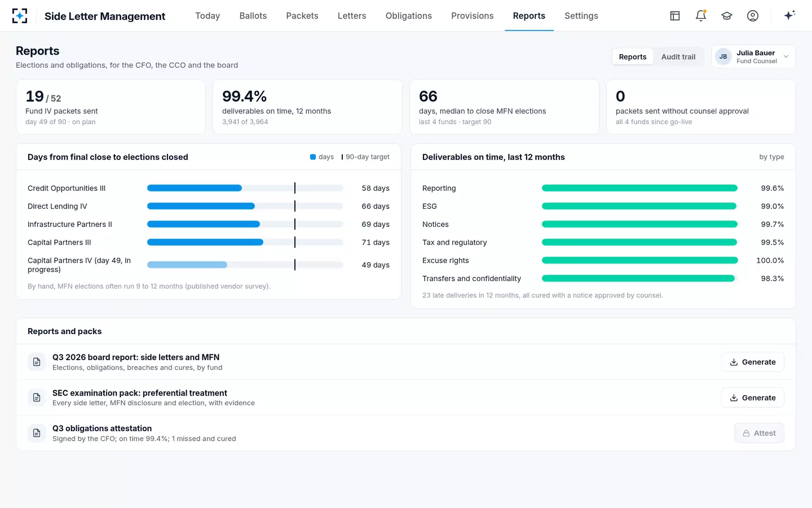Generate the Q3 2026 board report
This screenshot has height=508, width=812.
(753, 362)
